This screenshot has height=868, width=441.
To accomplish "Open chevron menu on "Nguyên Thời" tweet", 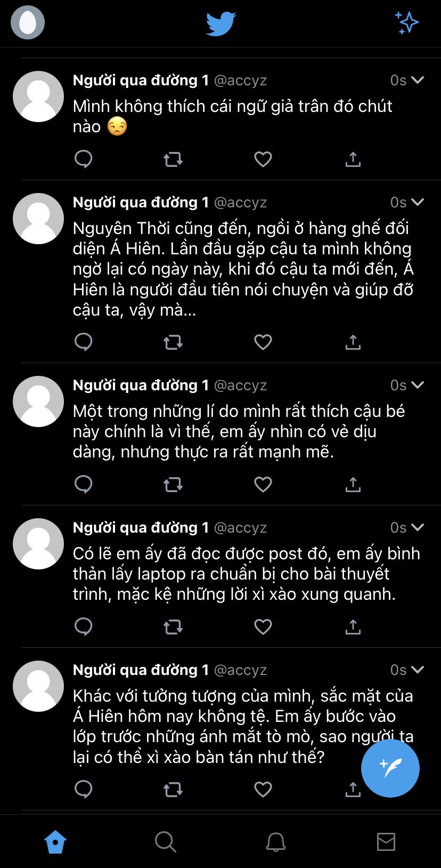I will [x=418, y=202].
